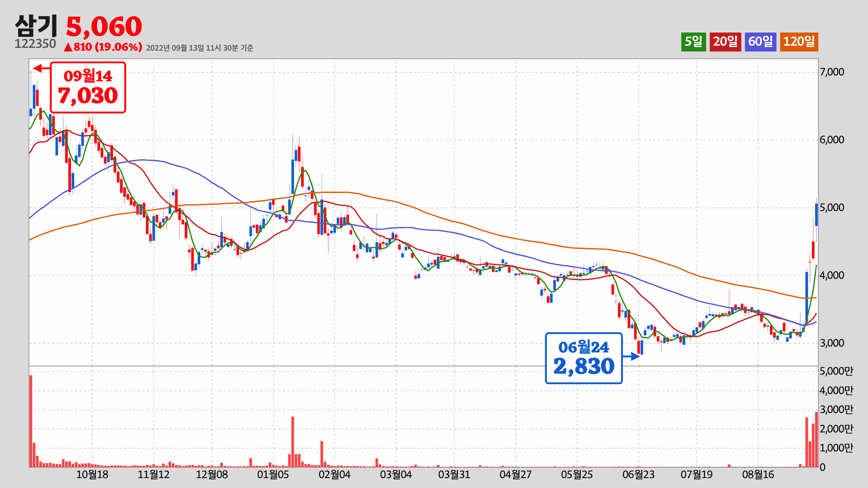The height and width of the screenshot is (488, 868).
Task: Click the stock name 삼기
Action: [x=36, y=26]
